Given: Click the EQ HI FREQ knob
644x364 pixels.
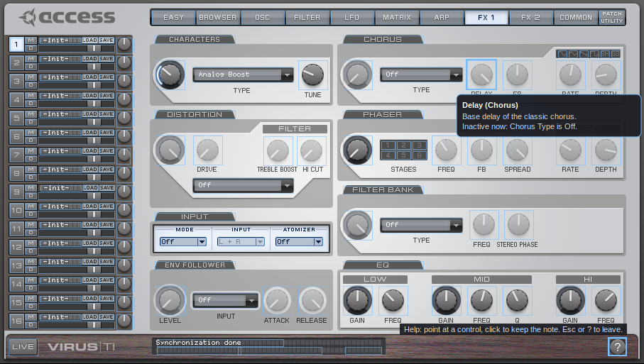Looking at the screenshot, I should pyautogui.click(x=606, y=300).
